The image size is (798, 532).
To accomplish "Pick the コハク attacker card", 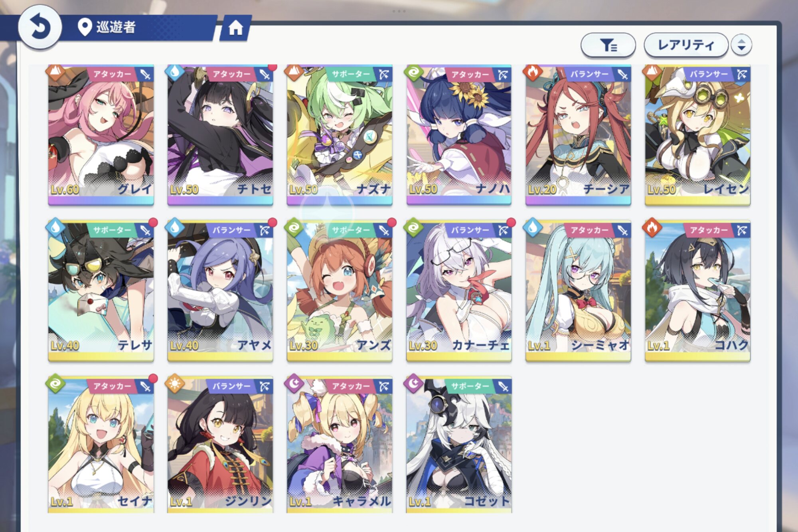I will 697,291.
